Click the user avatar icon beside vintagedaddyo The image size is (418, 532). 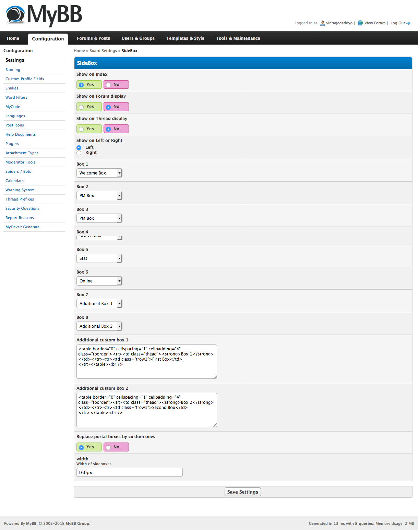click(322, 23)
